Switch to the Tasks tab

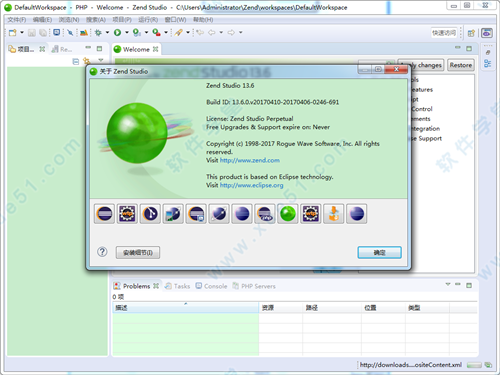click(178, 286)
